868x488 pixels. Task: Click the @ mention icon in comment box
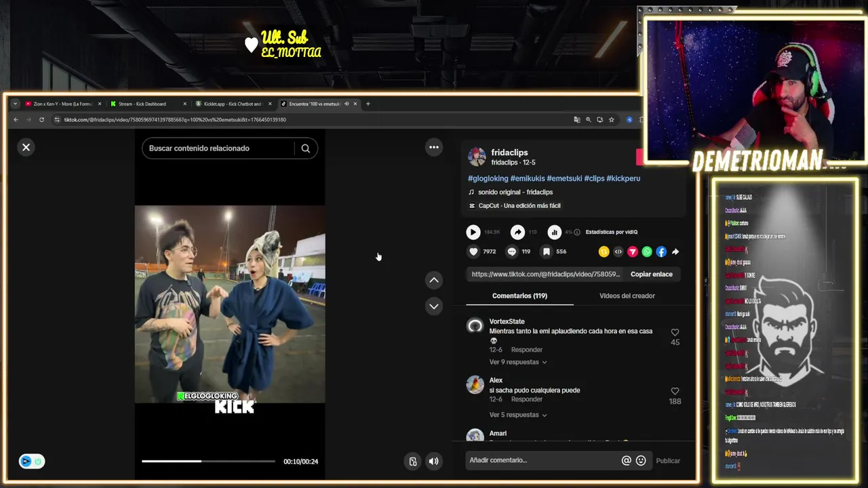626,460
